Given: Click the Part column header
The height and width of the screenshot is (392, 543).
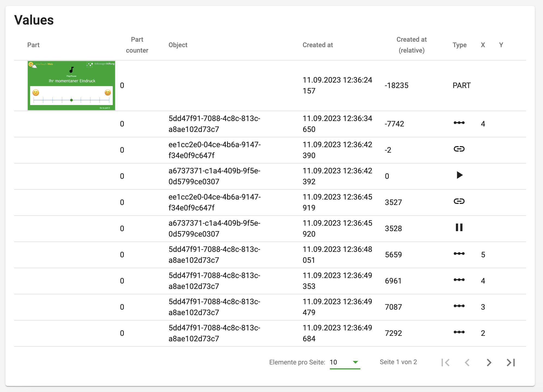Looking at the screenshot, I should tap(33, 45).
